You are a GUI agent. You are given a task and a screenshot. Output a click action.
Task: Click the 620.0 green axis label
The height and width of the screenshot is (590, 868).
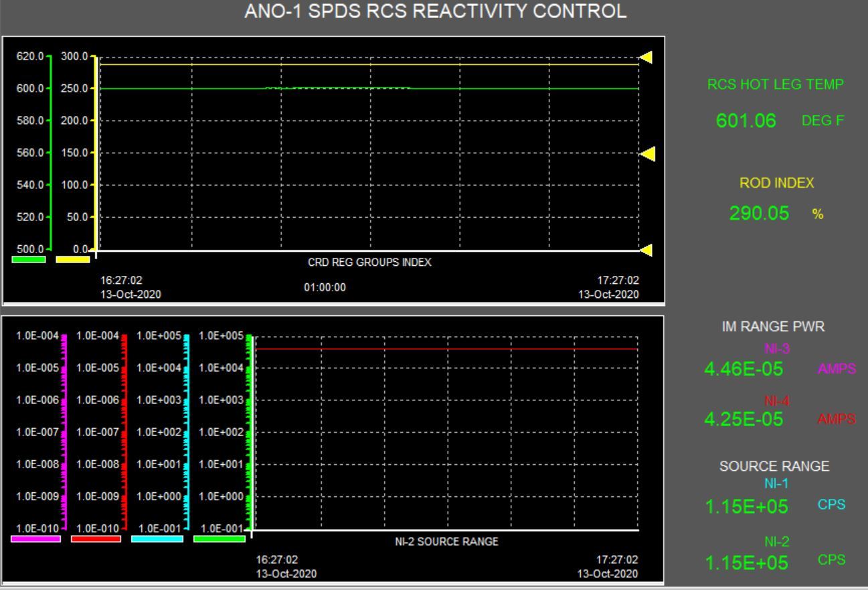pyautogui.click(x=29, y=56)
